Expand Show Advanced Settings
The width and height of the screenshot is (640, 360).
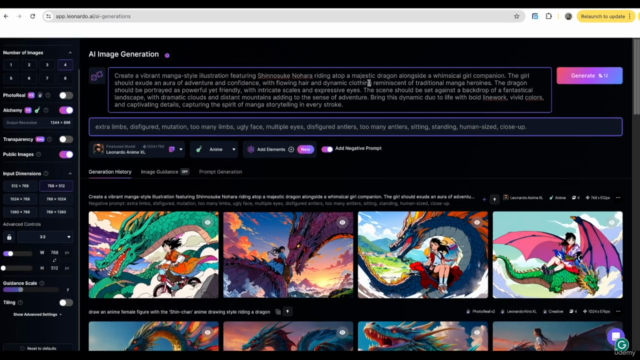coord(37,315)
